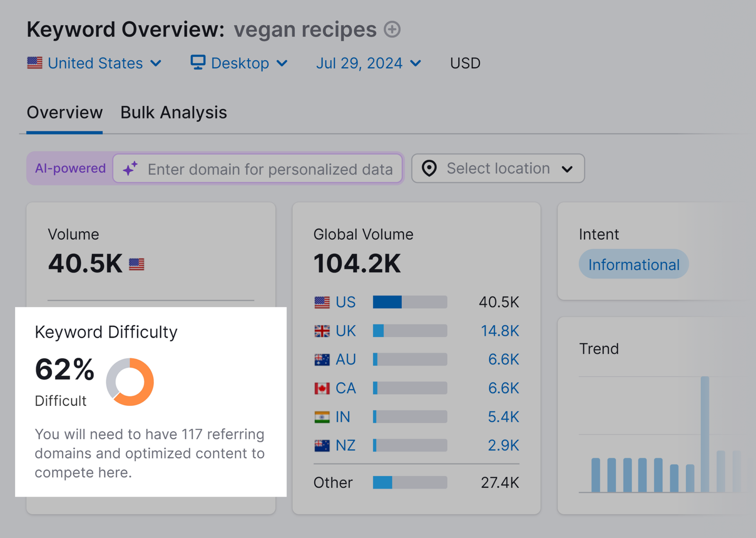Select the Bulk Analysis tab
The width and height of the screenshot is (756, 538).
tap(172, 114)
